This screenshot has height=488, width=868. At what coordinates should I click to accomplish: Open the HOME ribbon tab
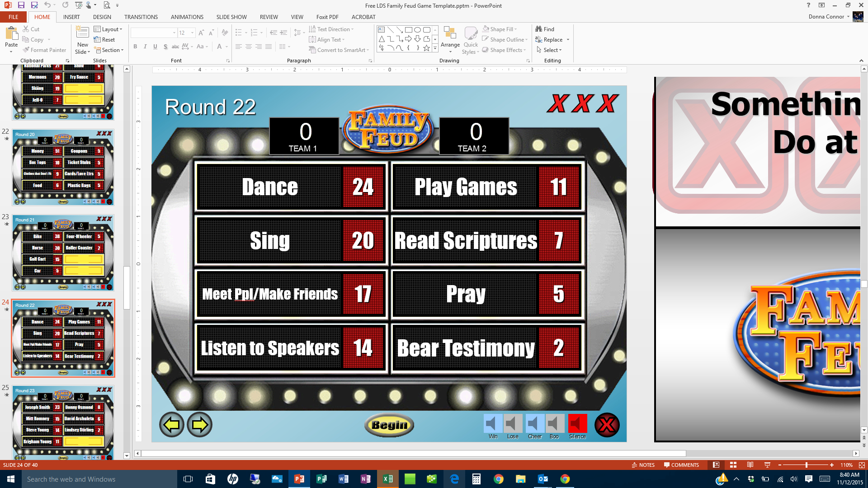tap(42, 17)
